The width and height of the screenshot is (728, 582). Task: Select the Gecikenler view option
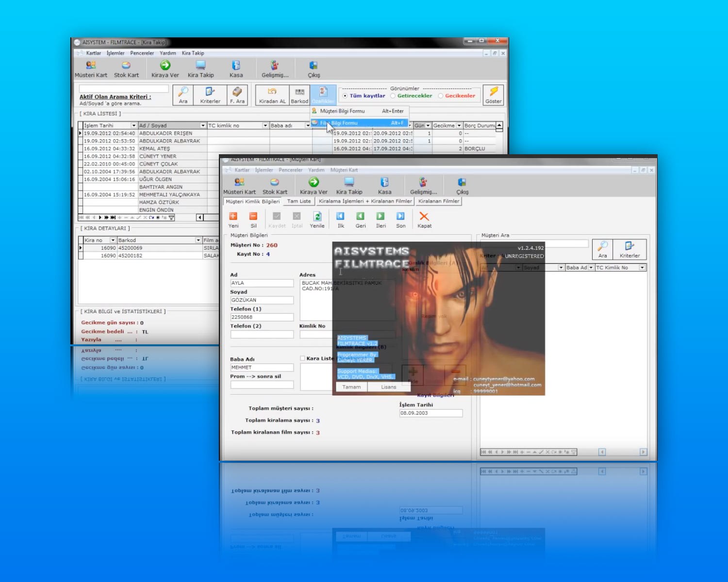click(441, 96)
